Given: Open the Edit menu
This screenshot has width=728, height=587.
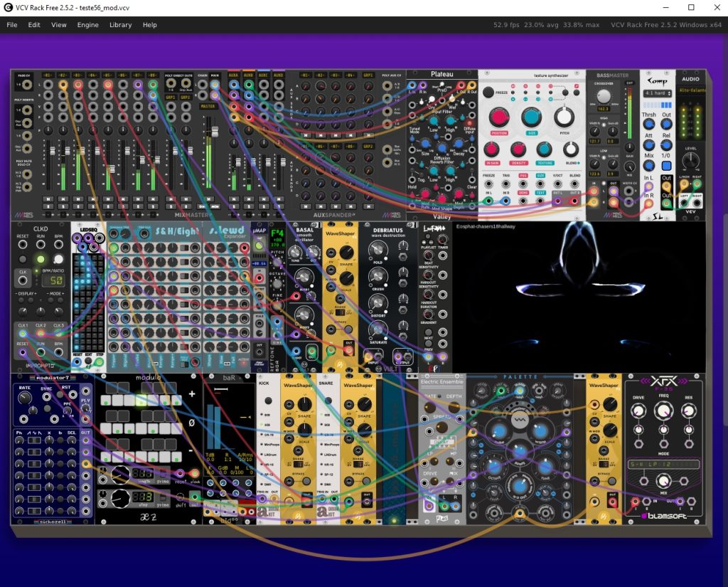Looking at the screenshot, I should [x=34, y=25].
